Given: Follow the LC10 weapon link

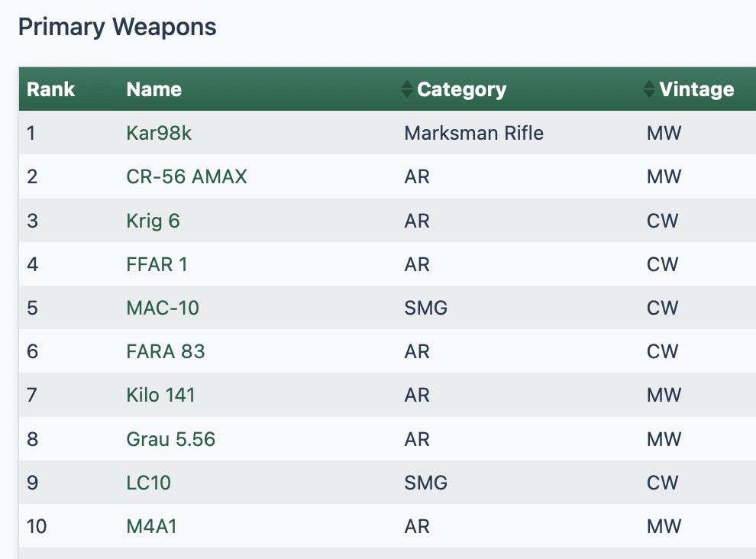Looking at the screenshot, I should click(148, 483).
